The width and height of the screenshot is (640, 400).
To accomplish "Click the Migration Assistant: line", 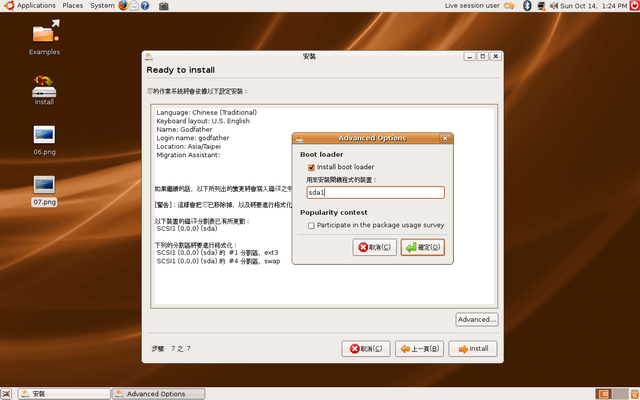I will click(x=188, y=155).
